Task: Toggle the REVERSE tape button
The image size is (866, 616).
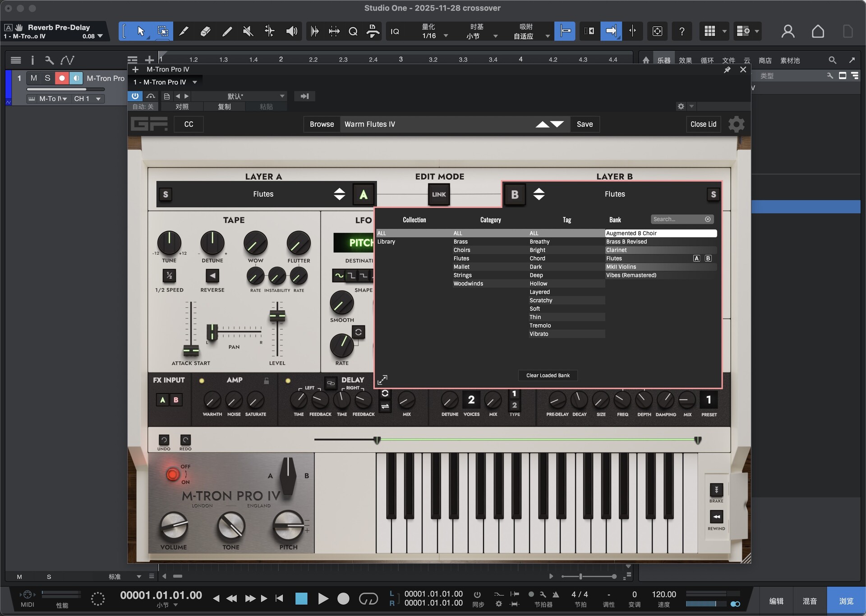Action: [x=212, y=275]
